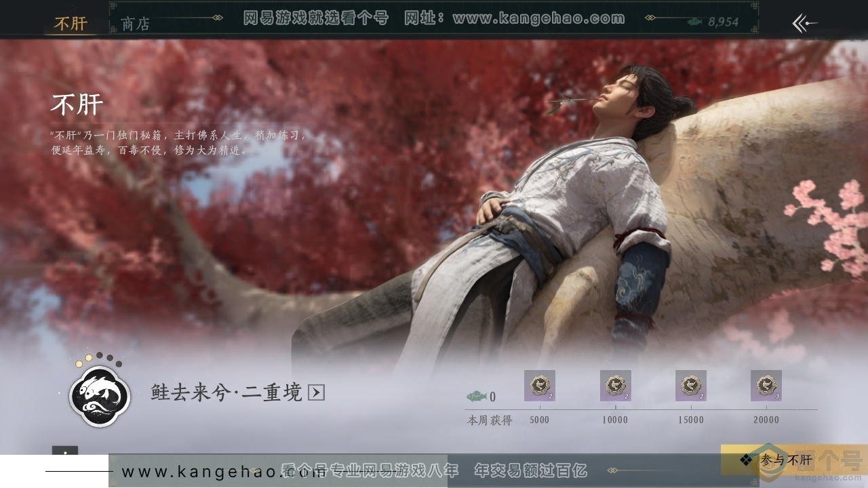The height and width of the screenshot is (488, 868).
Task: Click the 本周获得 label
Action: click(490, 420)
